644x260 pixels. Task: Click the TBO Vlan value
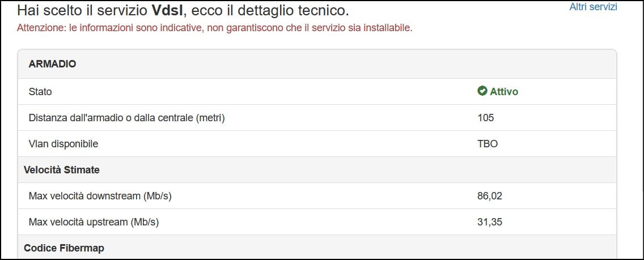click(488, 144)
